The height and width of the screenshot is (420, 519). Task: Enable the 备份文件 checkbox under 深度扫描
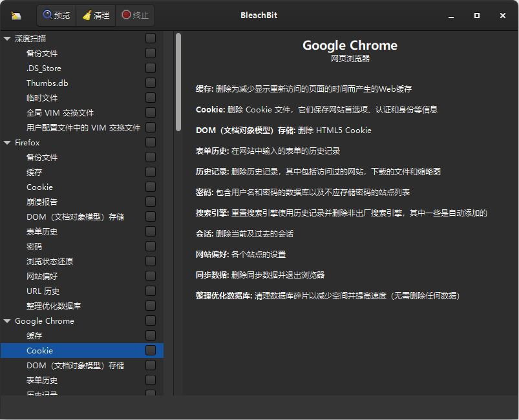150,53
